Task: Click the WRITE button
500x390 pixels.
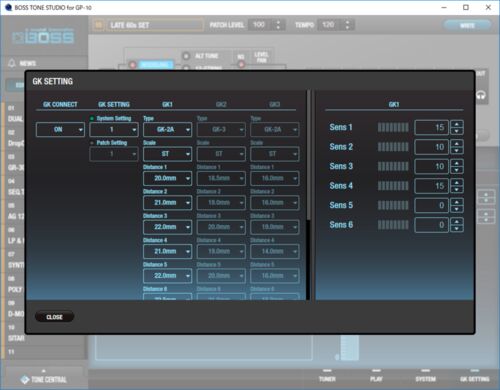Action: point(467,25)
